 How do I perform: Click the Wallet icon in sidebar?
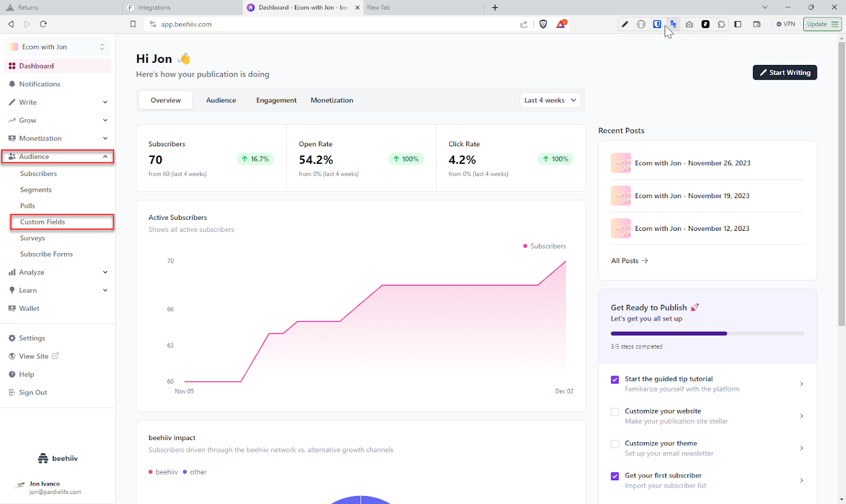click(12, 309)
